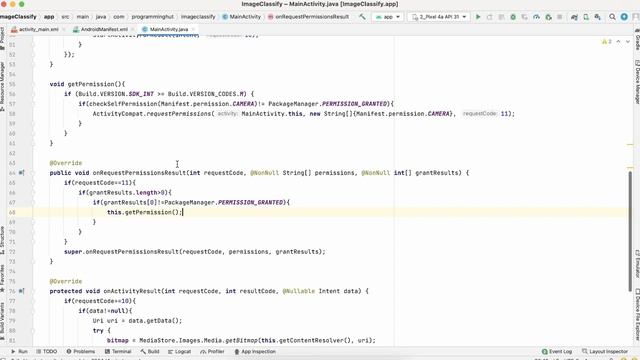Open the TODO tool window
640x360 pixels.
tap(47, 351)
